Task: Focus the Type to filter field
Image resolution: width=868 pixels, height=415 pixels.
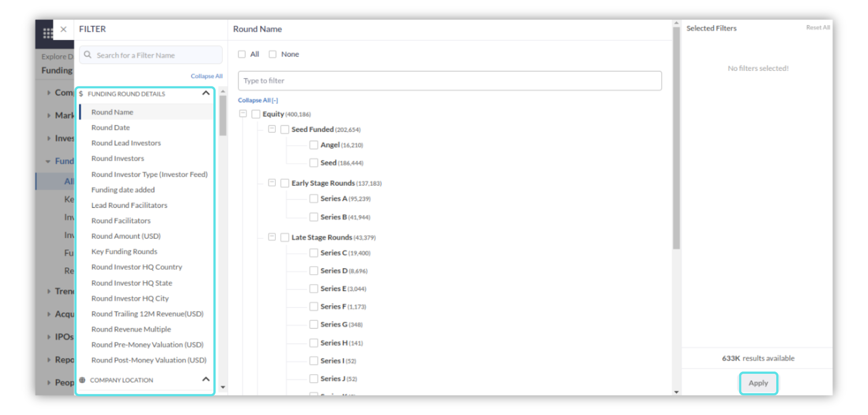Action: 449,81
